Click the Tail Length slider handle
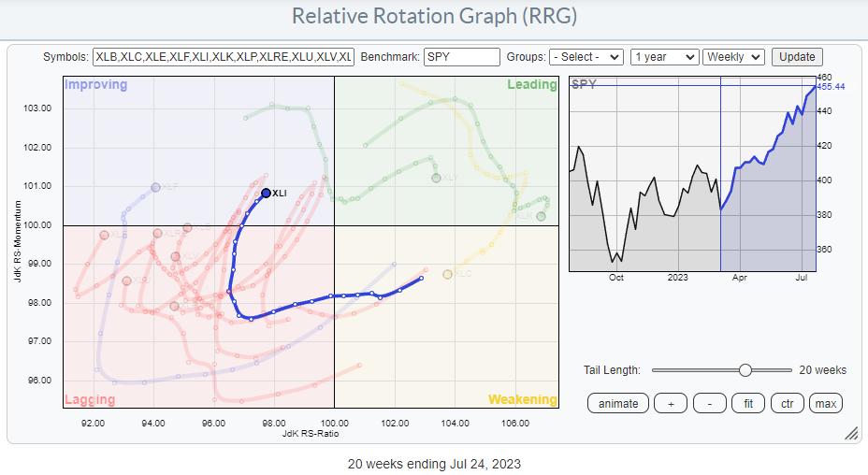This screenshot has width=868, height=475. coord(745,370)
